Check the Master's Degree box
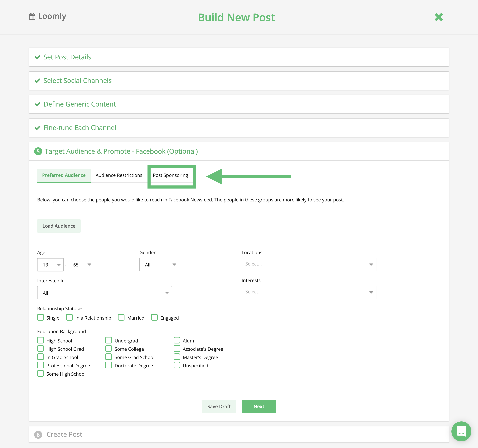 tap(177, 357)
